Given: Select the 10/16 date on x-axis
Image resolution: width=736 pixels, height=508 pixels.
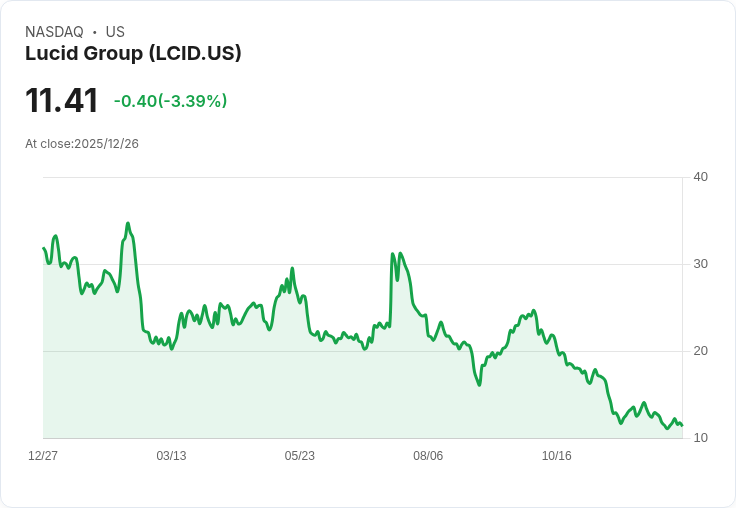Looking at the screenshot, I should click(557, 455).
